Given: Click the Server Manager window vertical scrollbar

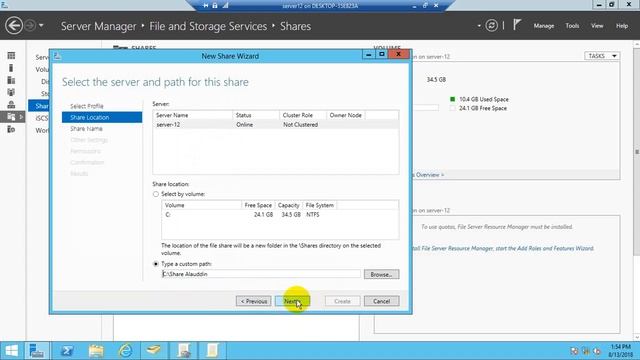Looking at the screenshot, I should 636,151.
